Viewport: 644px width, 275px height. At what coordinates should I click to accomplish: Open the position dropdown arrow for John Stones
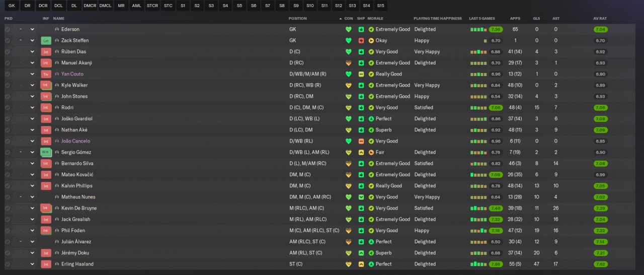(x=32, y=96)
